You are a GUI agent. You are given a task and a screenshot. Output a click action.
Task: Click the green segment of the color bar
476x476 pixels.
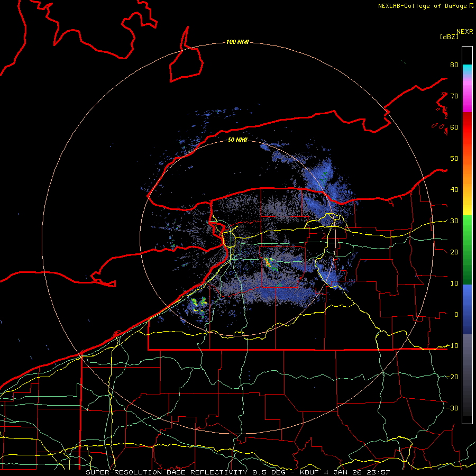(467, 250)
